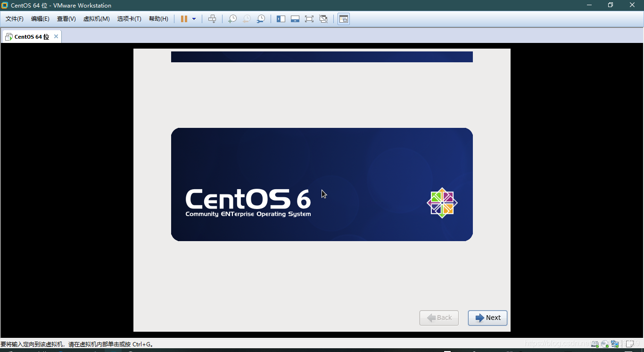
Task: Open the 编辑(E) menu
Action: pyautogui.click(x=40, y=19)
